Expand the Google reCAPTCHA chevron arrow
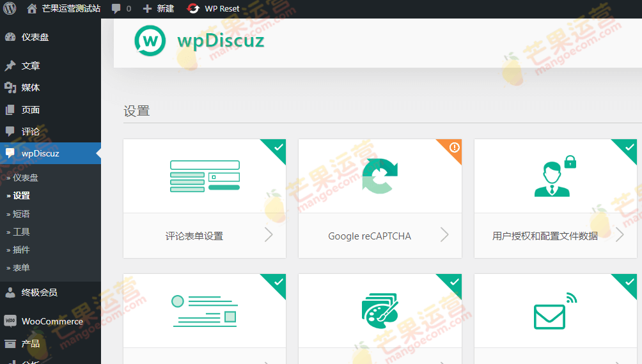Image resolution: width=642 pixels, height=364 pixels. [444, 235]
